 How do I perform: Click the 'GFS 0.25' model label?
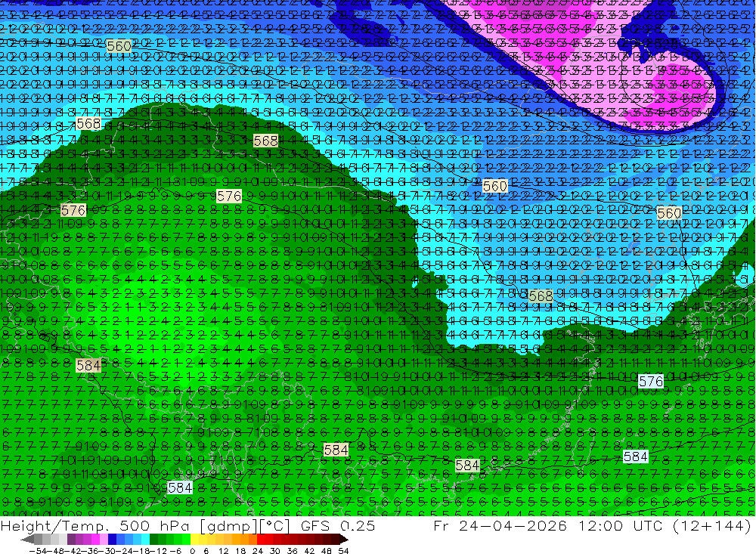pyautogui.click(x=337, y=525)
